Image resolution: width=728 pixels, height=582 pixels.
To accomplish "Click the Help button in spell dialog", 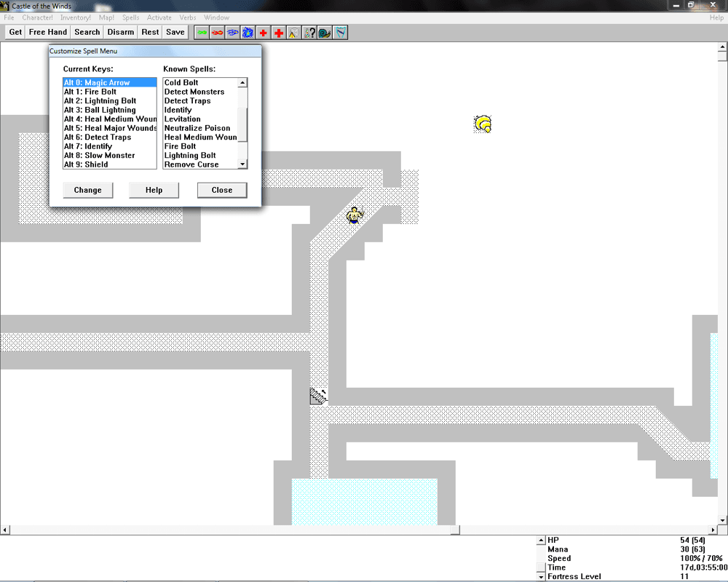I will (154, 191).
